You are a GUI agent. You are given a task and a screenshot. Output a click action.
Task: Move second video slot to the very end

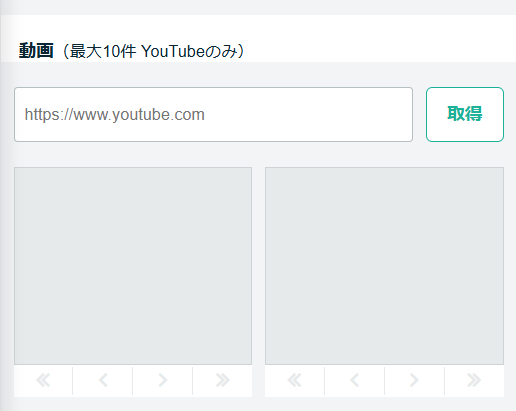click(x=474, y=380)
